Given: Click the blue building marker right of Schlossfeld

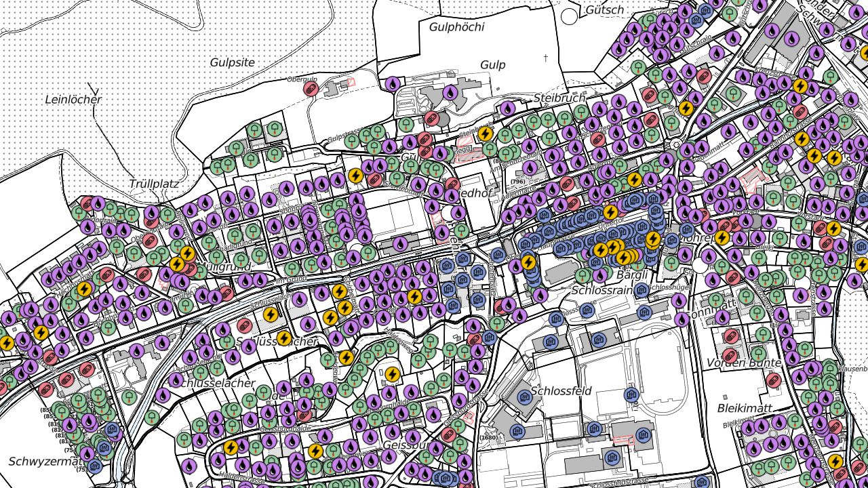Looking at the screenshot, I should 631,394.
